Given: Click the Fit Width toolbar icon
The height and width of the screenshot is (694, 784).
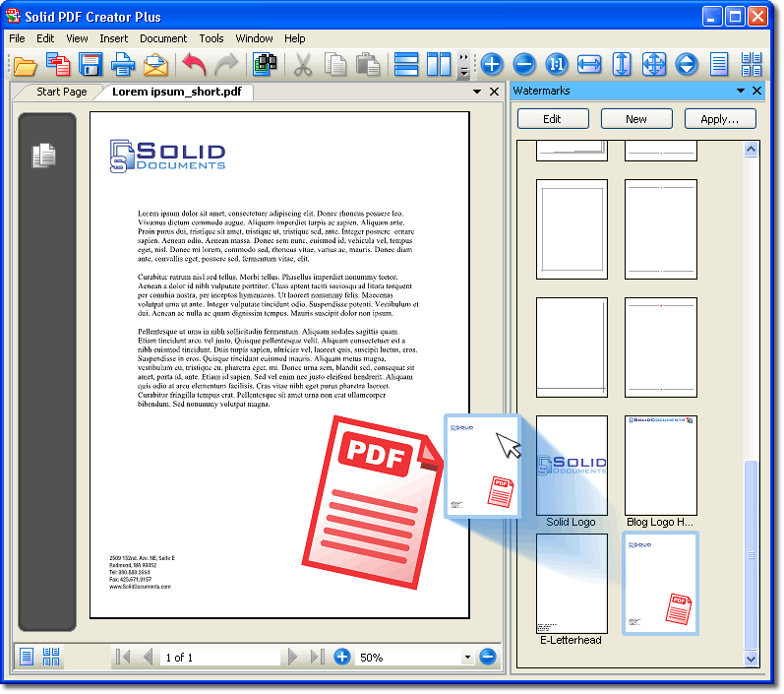Looking at the screenshot, I should tap(588, 66).
